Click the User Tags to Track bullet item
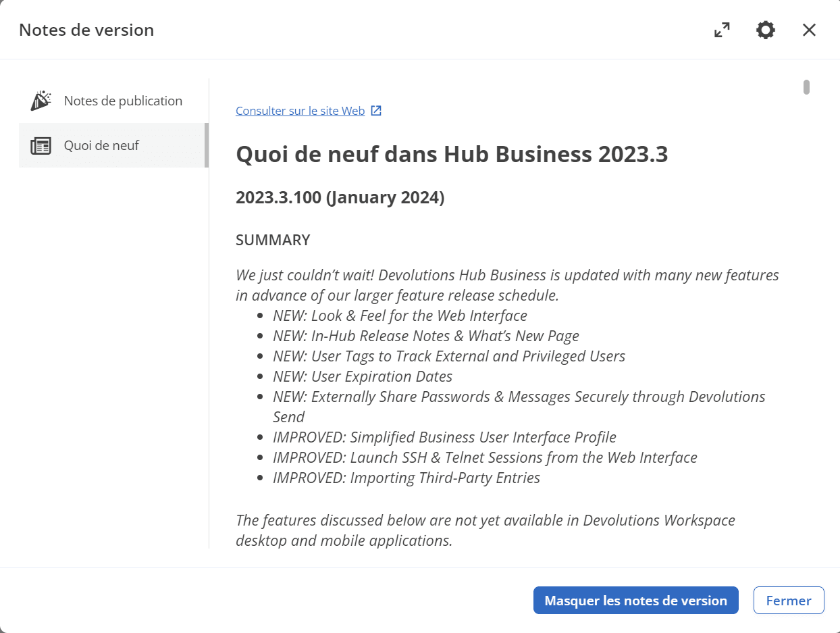The image size is (840, 633). click(449, 356)
